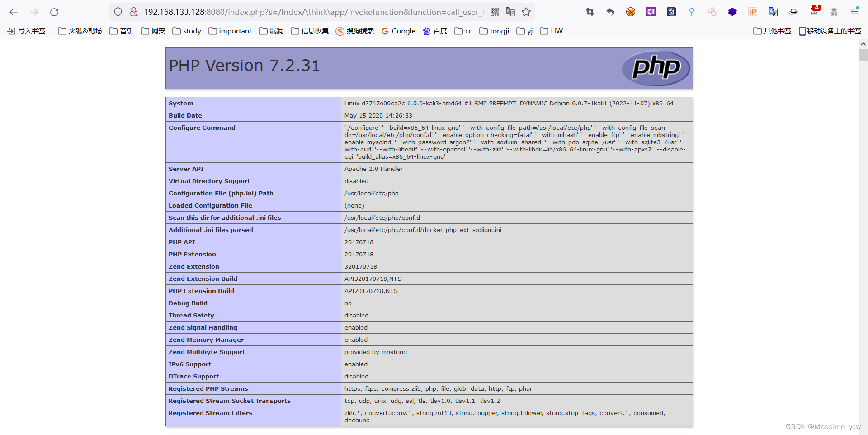Open the pink circles extension icon
The width and height of the screenshot is (868, 435).
[712, 12]
